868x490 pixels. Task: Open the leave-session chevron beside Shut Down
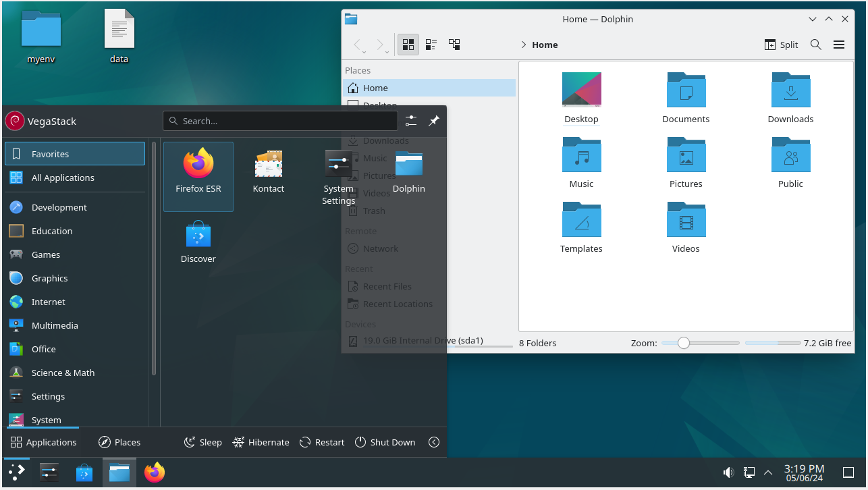pyautogui.click(x=434, y=442)
